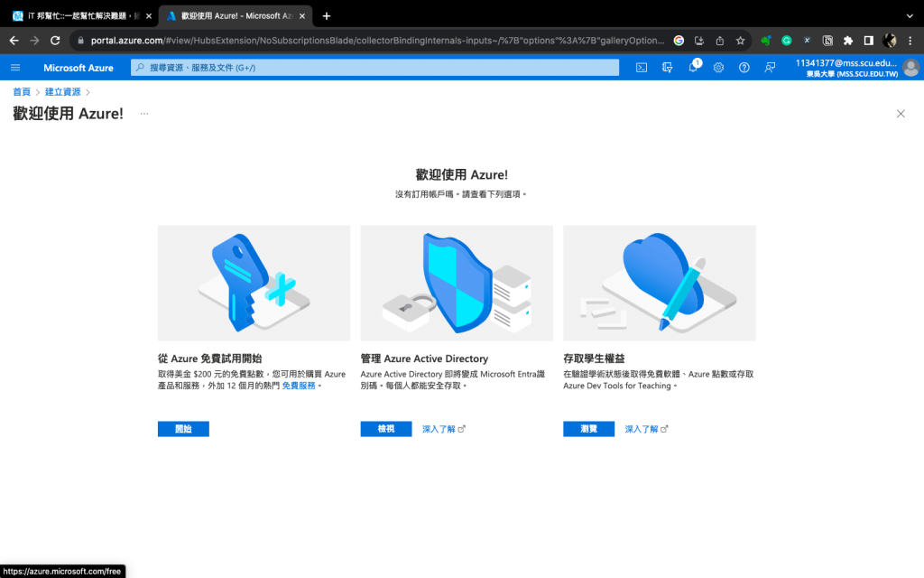
Task: Switch to the iT 邦幫忙 browser tab
Action: [x=82, y=16]
